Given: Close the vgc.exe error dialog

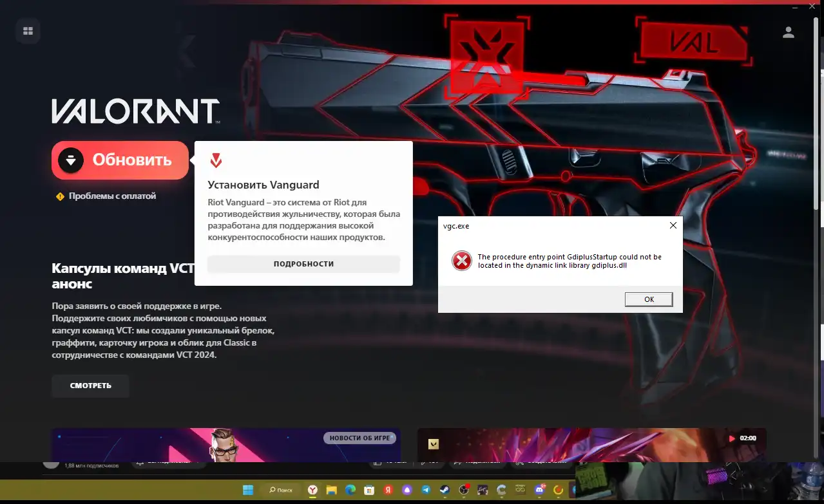Looking at the screenshot, I should [673, 225].
